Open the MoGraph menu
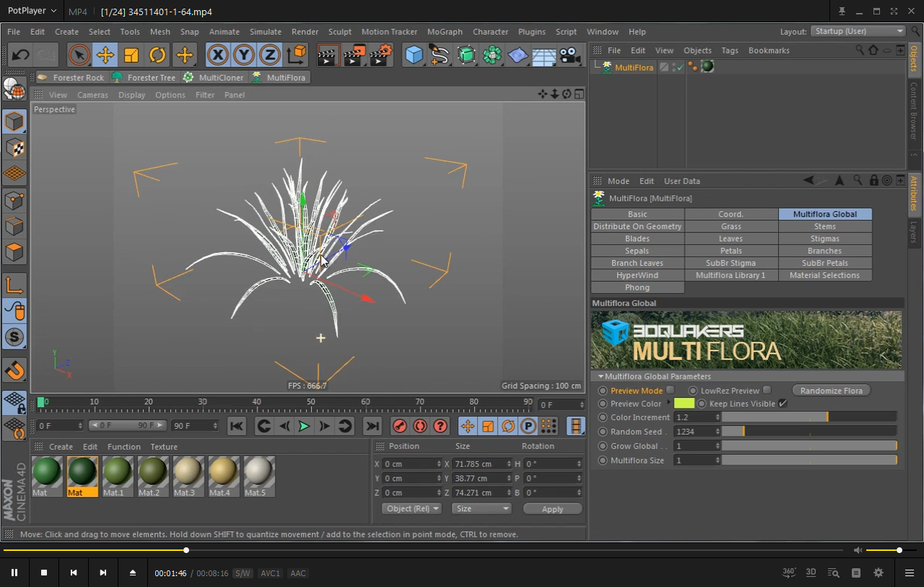Viewport: 924px width, 587px height. (x=445, y=32)
